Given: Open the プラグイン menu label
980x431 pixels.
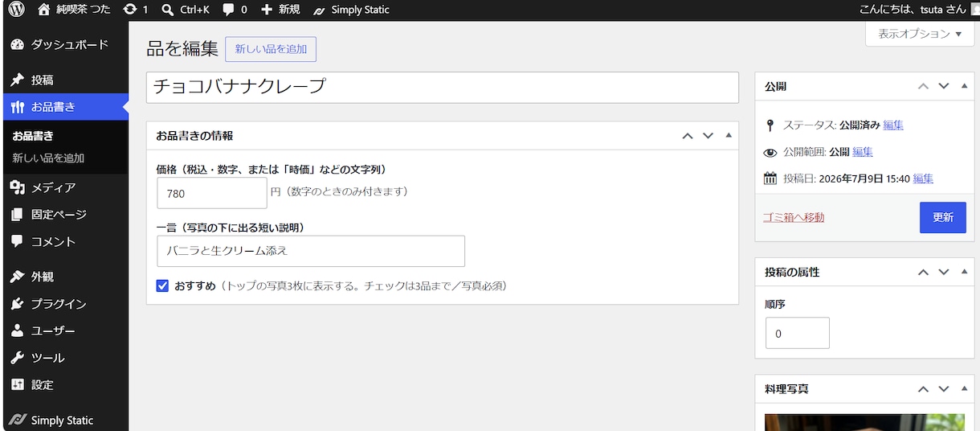Looking at the screenshot, I should (x=59, y=304).
